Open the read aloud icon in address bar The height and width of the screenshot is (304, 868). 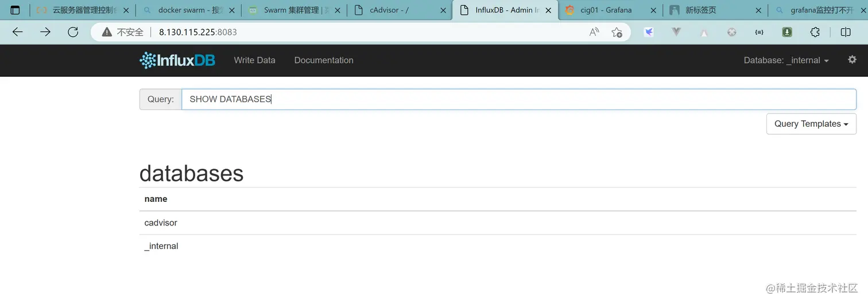(594, 32)
